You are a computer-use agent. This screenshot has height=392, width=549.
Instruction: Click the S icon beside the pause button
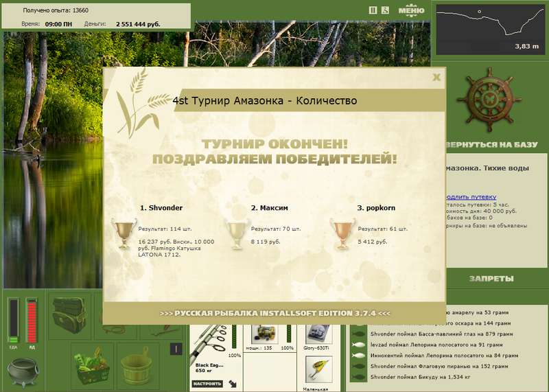(385, 10)
